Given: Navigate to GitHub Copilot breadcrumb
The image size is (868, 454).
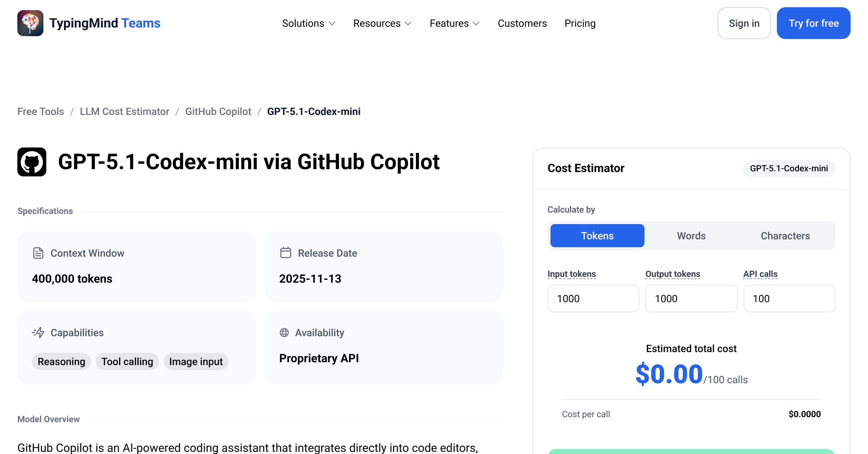Looking at the screenshot, I should point(218,111).
